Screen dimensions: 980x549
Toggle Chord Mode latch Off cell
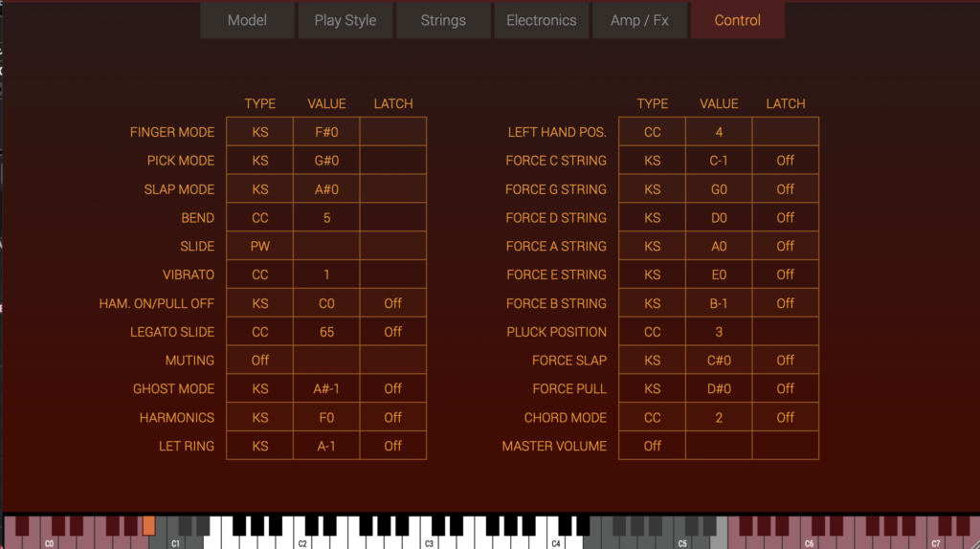pyautogui.click(x=785, y=417)
